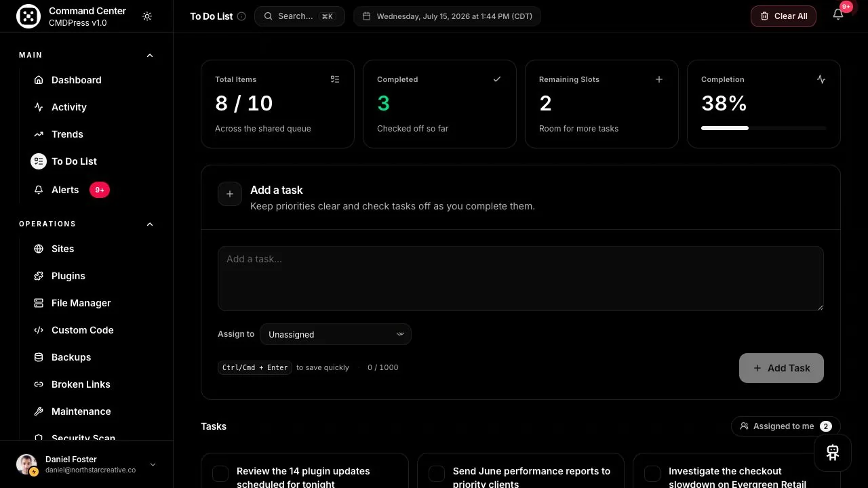This screenshot has height=488, width=868.
Task: Click the Total Items list icon
Action: 335,79
